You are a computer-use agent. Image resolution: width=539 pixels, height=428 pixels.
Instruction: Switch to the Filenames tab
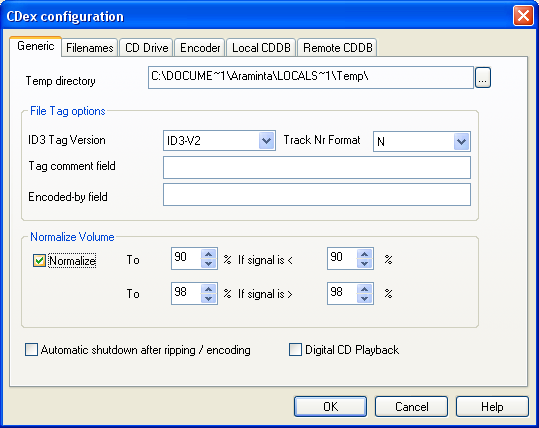(90, 47)
